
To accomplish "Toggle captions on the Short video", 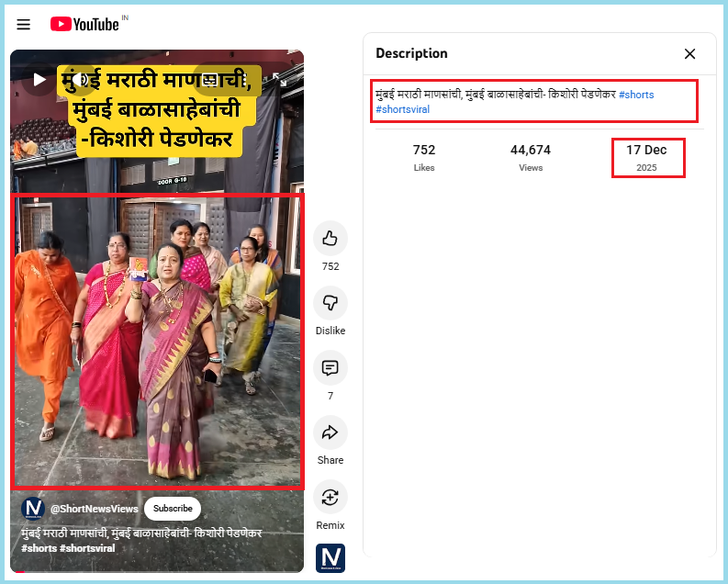I will click(x=209, y=79).
